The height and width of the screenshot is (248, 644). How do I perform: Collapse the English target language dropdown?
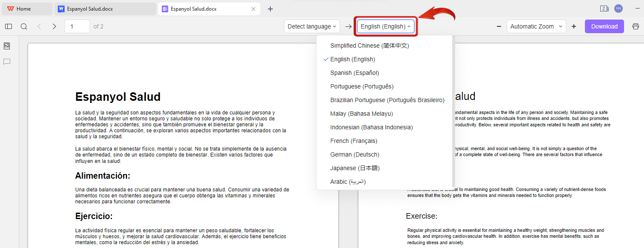tap(386, 26)
